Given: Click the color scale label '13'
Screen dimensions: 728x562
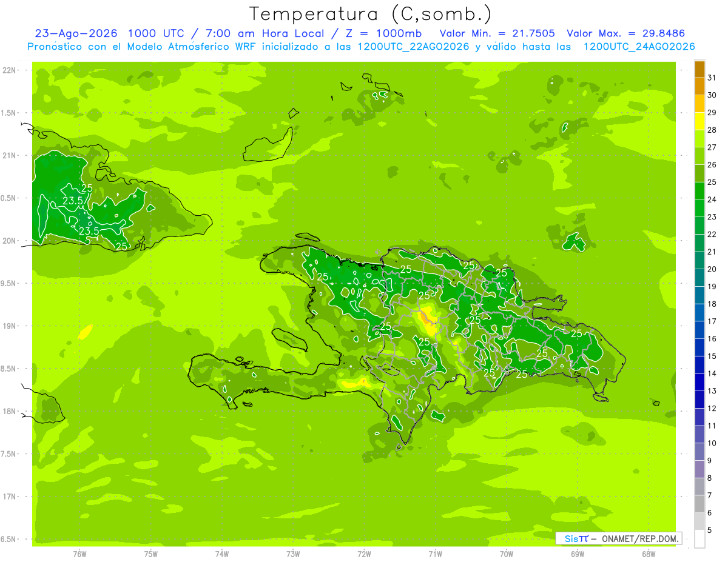Looking at the screenshot, I should point(712,391).
